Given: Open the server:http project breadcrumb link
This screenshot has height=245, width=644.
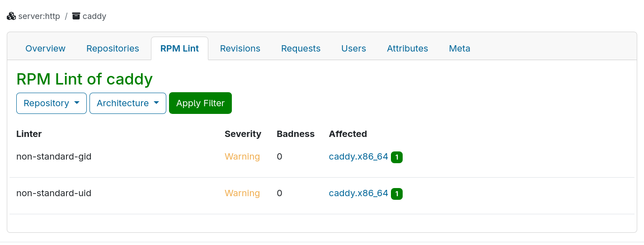Looking at the screenshot, I should (x=39, y=16).
